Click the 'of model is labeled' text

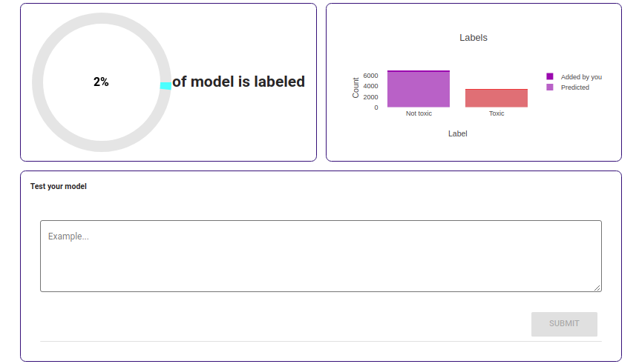pos(238,82)
